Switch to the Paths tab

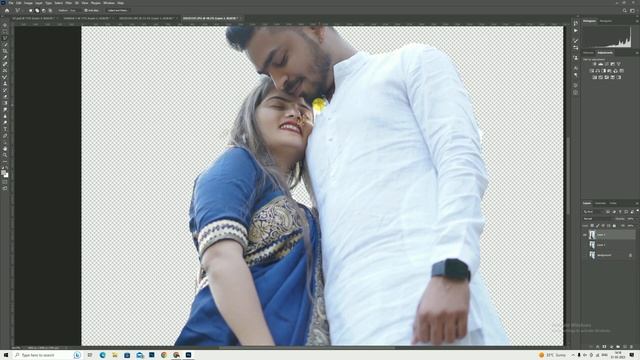click(613, 203)
